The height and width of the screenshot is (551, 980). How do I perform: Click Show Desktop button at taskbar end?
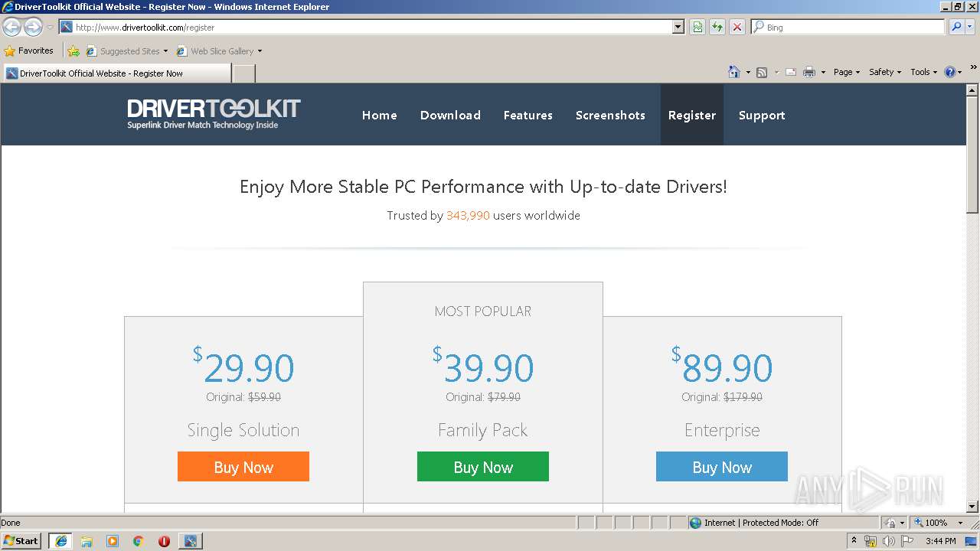tap(972, 541)
